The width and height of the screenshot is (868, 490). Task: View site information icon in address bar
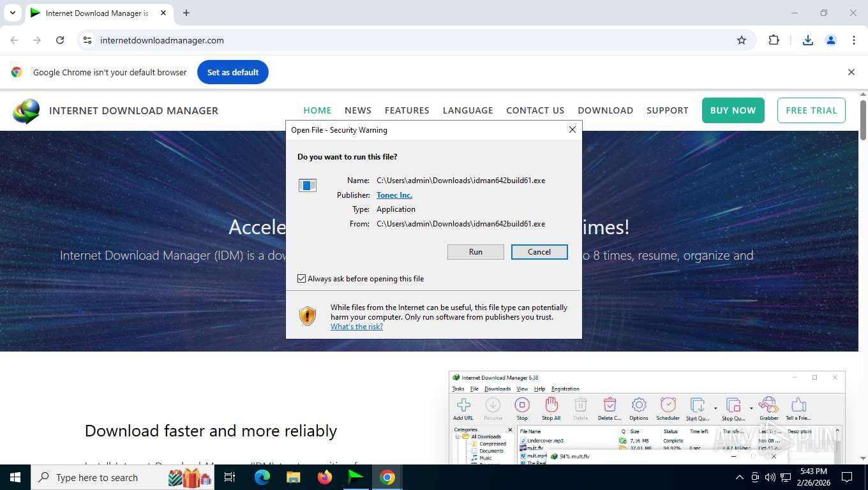click(87, 40)
